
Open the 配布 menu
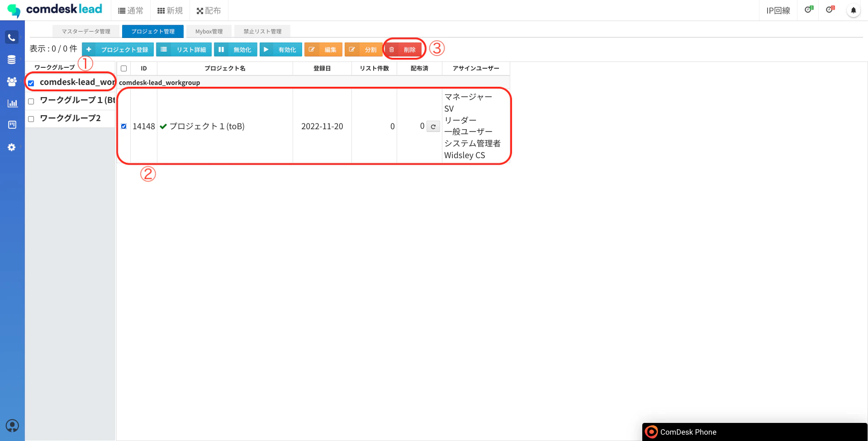[209, 10]
